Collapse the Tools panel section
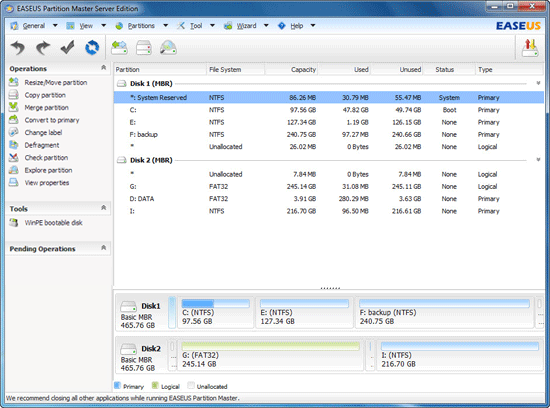Screen dimensions: 550x408 click(103, 208)
